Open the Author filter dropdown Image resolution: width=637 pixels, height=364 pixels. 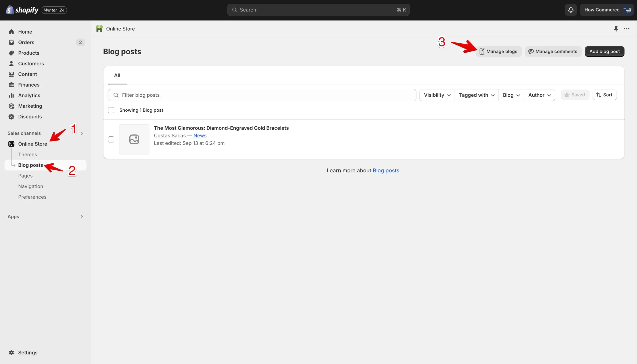point(539,95)
